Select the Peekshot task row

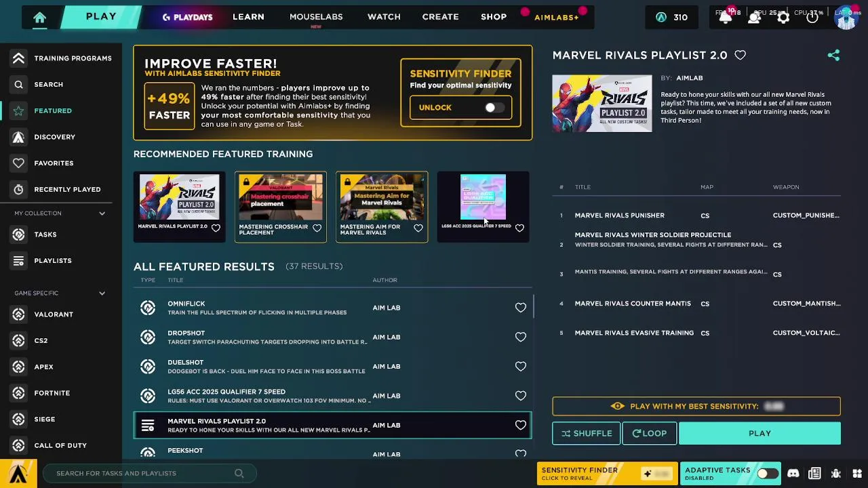point(333,452)
